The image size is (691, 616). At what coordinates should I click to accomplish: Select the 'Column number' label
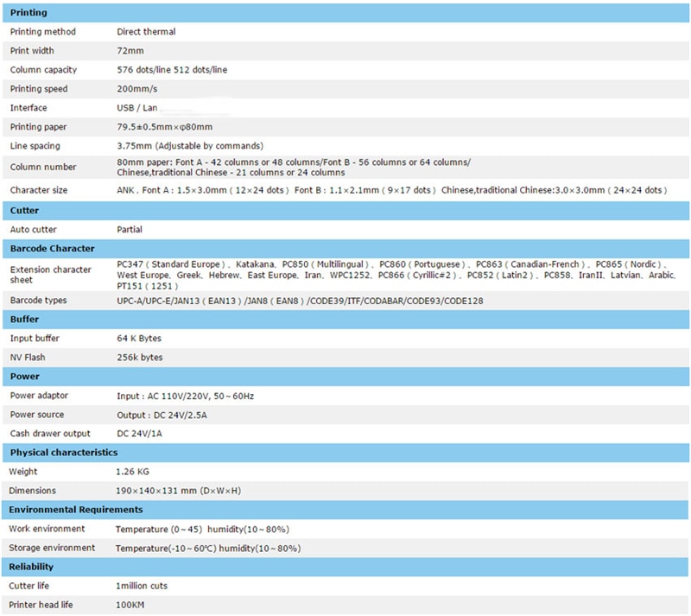43,167
